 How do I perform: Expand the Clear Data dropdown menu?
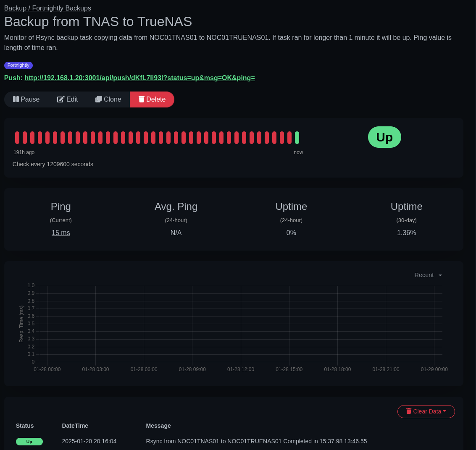tap(426, 411)
